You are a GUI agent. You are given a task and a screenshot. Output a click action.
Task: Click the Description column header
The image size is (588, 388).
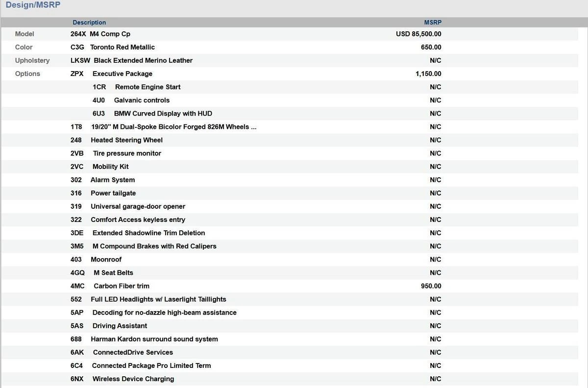tap(89, 23)
